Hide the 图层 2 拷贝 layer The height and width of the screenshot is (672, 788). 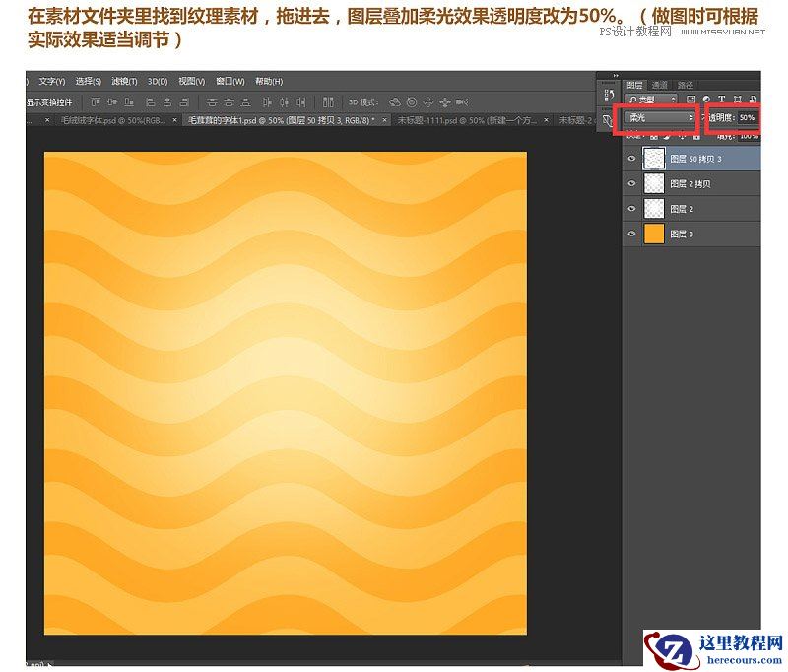coord(631,183)
